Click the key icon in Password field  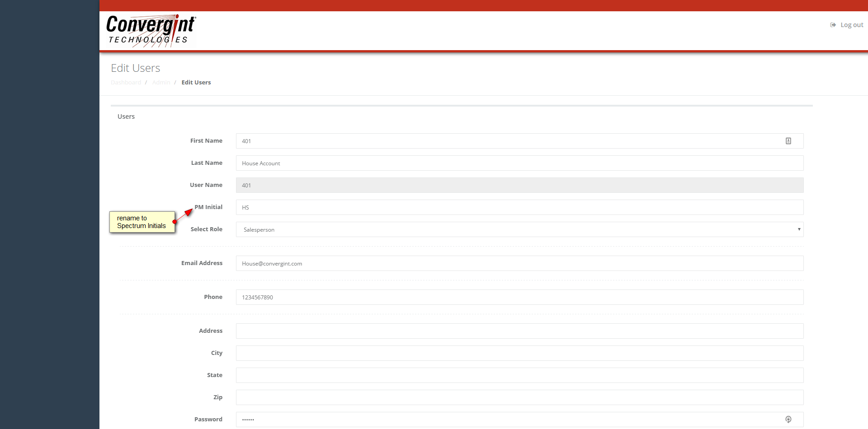[788, 420]
